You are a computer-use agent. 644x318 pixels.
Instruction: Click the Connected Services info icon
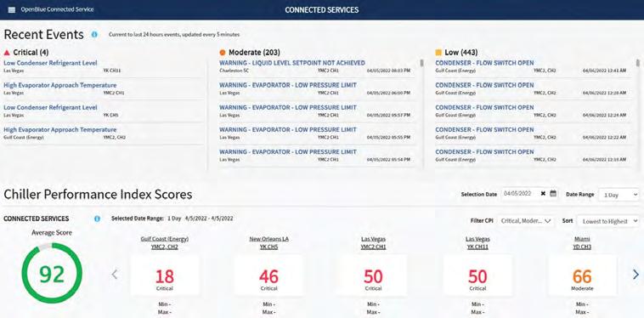click(98, 219)
